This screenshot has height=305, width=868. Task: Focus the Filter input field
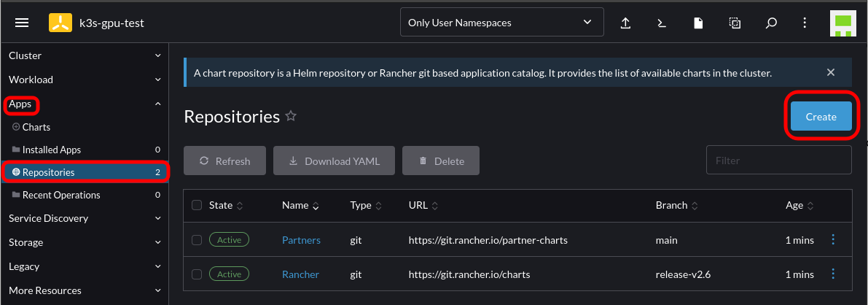(x=779, y=161)
